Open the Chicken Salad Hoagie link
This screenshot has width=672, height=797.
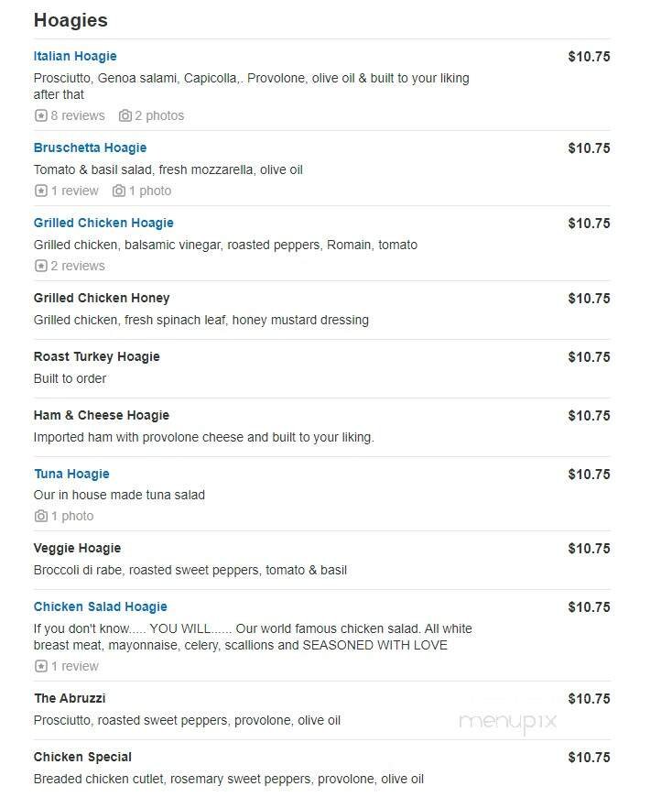(101, 606)
